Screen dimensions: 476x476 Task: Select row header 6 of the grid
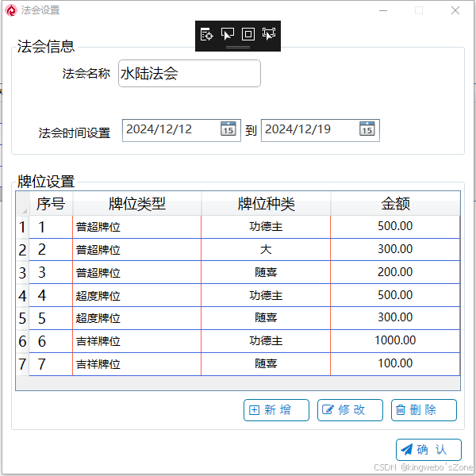point(22,341)
